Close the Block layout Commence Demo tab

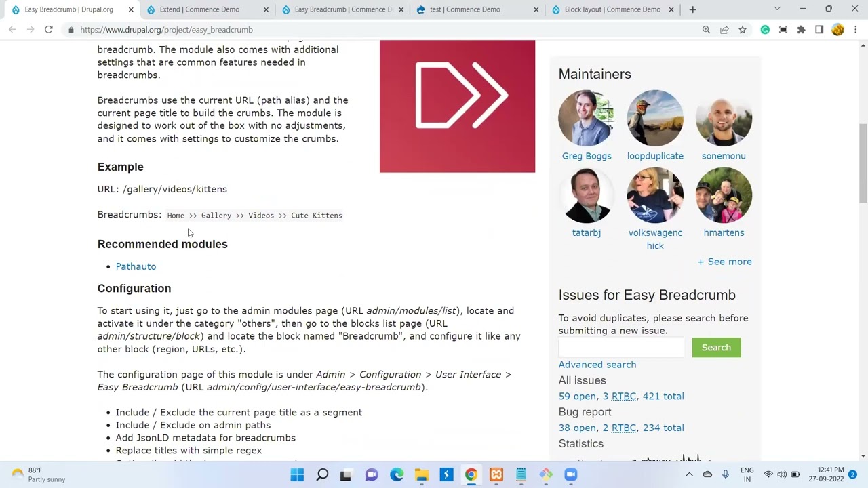coord(671,9)
